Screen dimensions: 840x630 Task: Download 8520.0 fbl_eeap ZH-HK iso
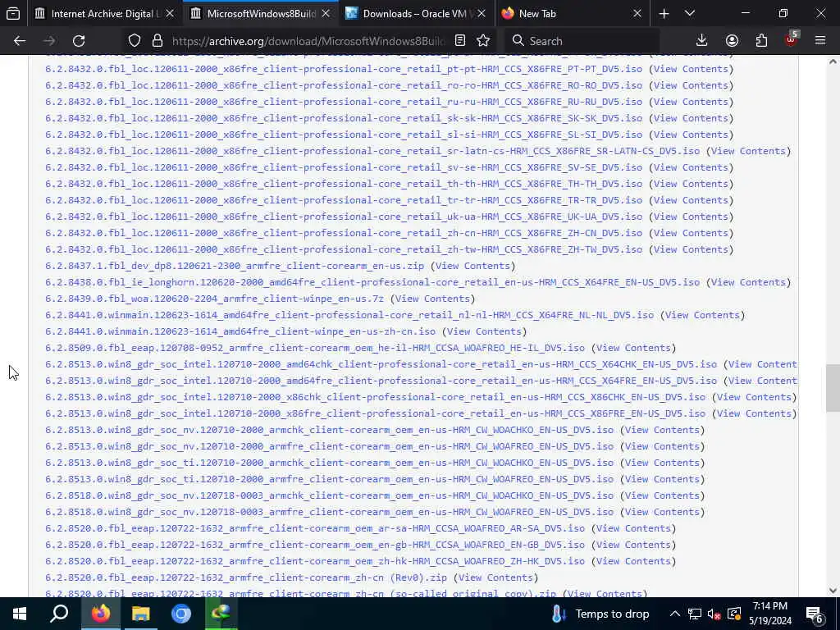(x=315, y=561)
